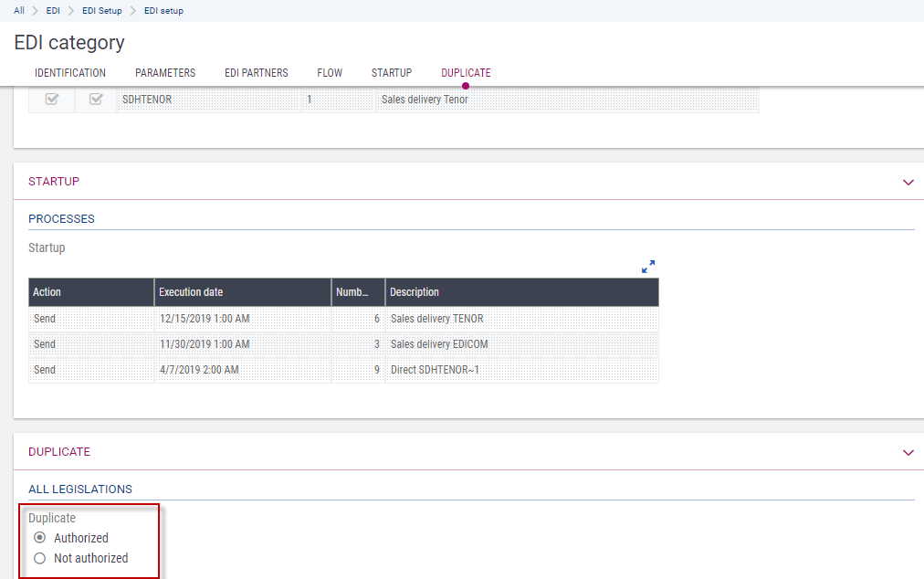Screen dimensions: 924x579
Task: Click the All breadcrumb link
Action: pos(19,11)
